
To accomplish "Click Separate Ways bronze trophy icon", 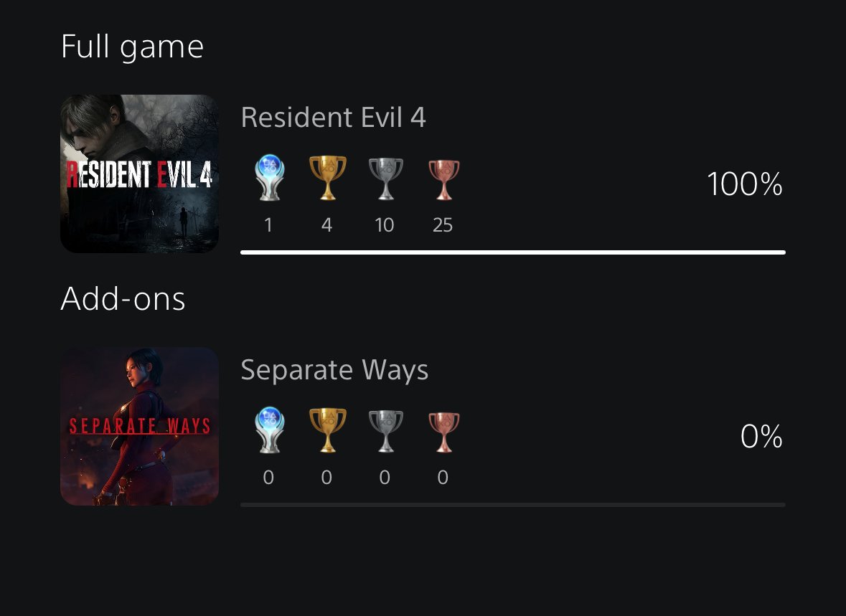I will [x=443, y=431].
